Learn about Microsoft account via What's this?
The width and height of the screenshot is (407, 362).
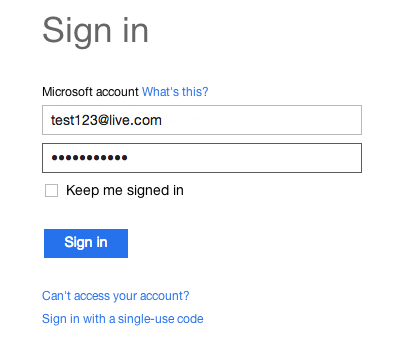point(175,92)
